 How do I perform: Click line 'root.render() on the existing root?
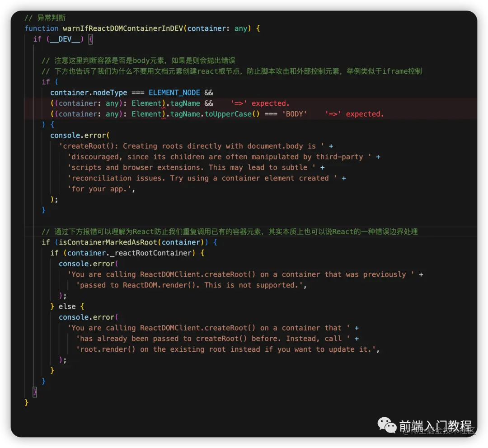[226, 349]
